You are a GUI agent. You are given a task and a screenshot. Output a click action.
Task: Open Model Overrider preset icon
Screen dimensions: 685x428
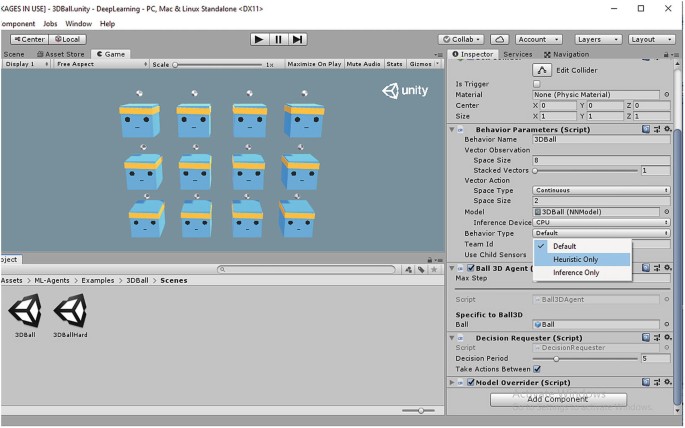click(657, 382)
